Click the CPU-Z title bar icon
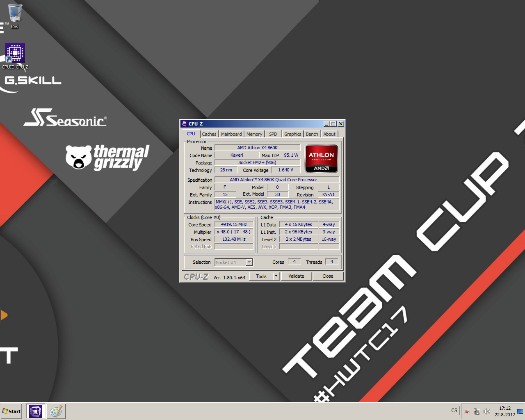The width and height of the screenshot is (525, 420). pyautogui.click(x=184, y=124)
